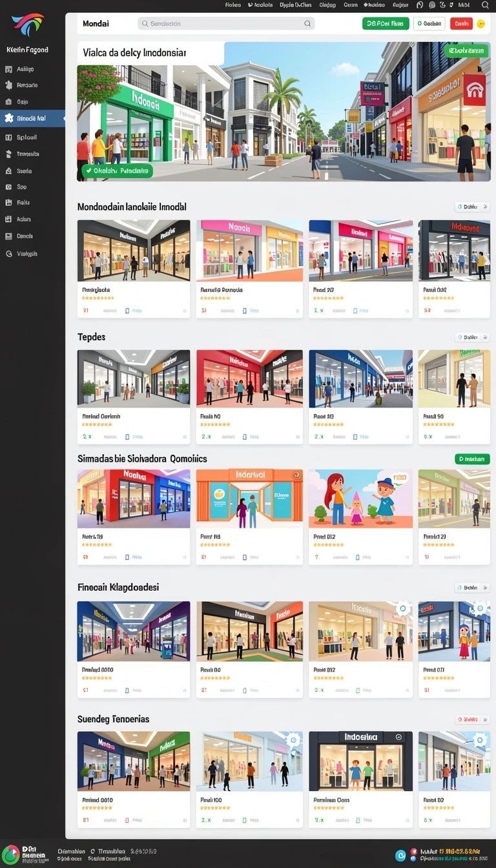
Task: Open the pink Nonda storefront thumbnail
Action: coord(249,251)
